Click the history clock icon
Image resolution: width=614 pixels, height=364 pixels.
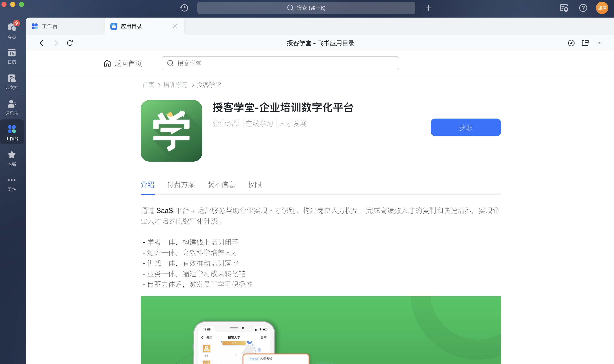click(x=184, y=8)
